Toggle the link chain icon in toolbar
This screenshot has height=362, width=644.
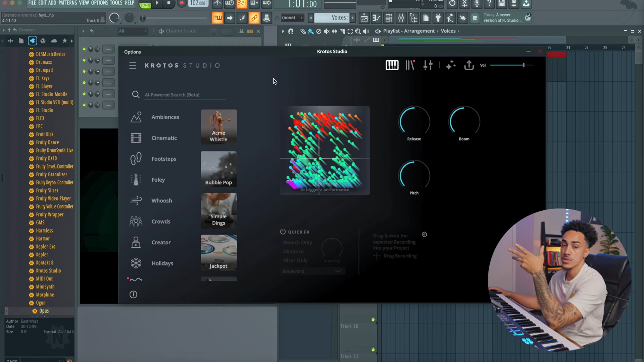tap(254, 18)
